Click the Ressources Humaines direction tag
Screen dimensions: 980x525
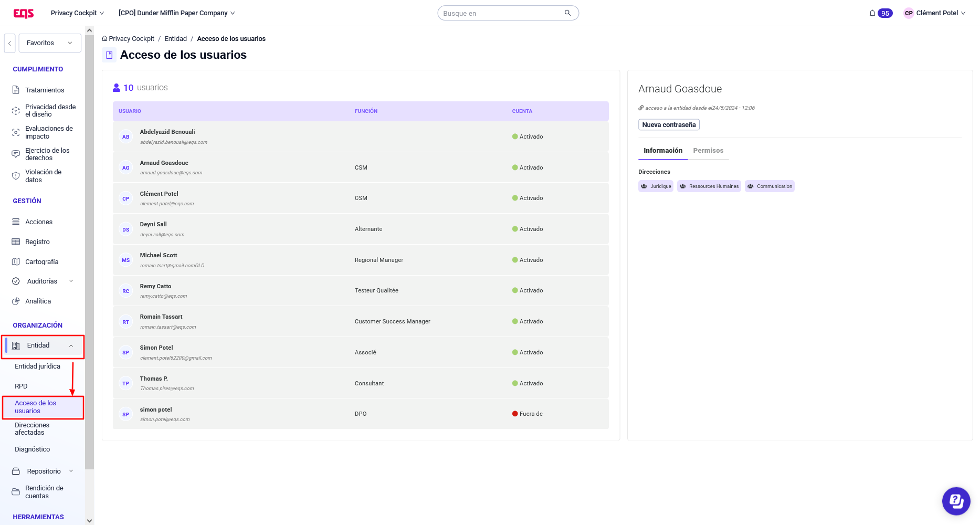pyautogui.click(x=709, y=186)
